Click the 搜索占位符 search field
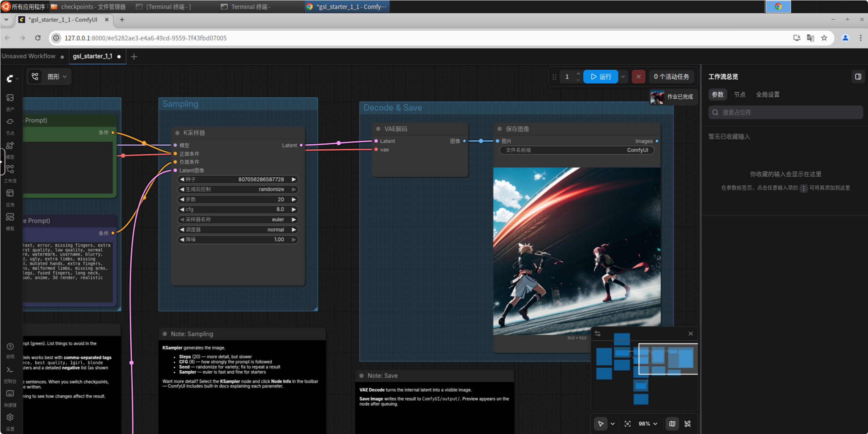This screenshot has width=868, height=434. tap(785, 112)
